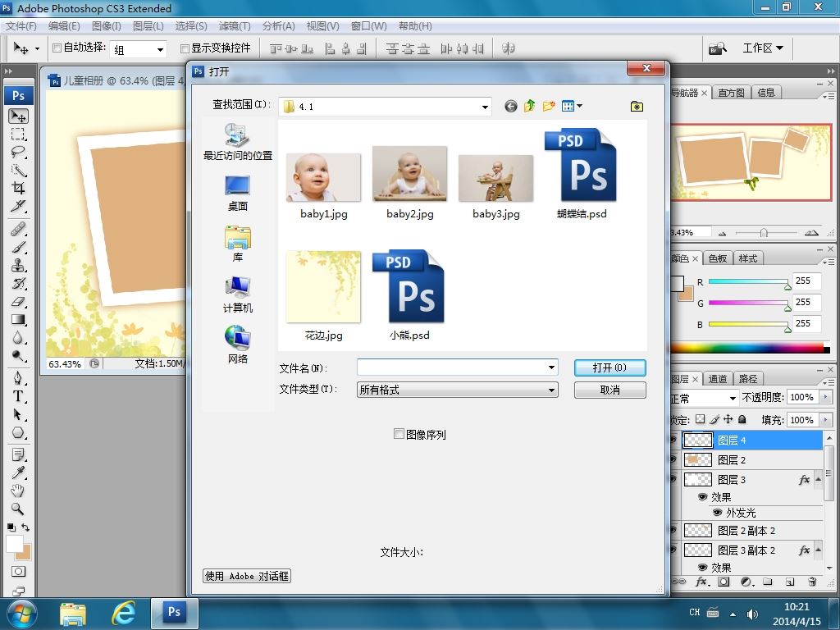Click the go back arrow in Open dialog
This screenshot has height=630, width=840.
[510, 107]
